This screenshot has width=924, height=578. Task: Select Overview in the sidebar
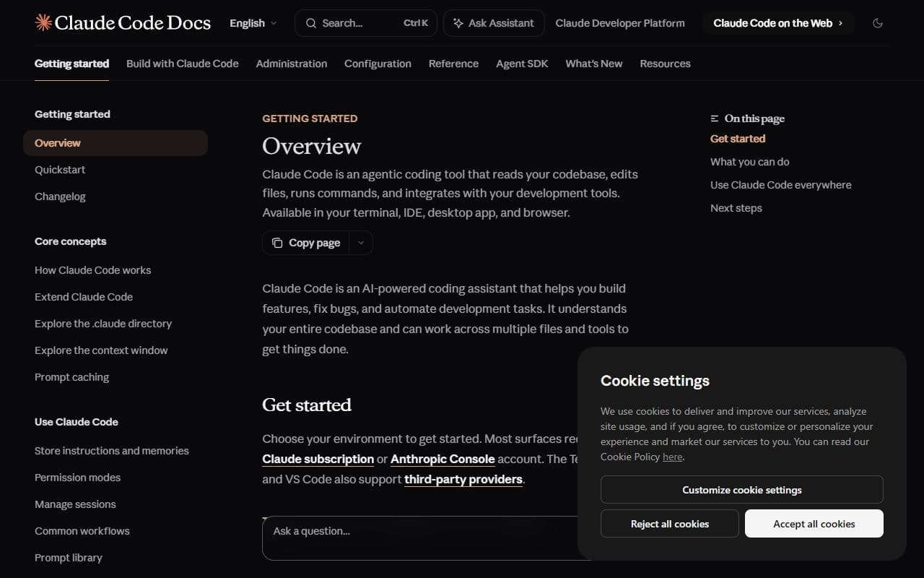pos(115,143)
